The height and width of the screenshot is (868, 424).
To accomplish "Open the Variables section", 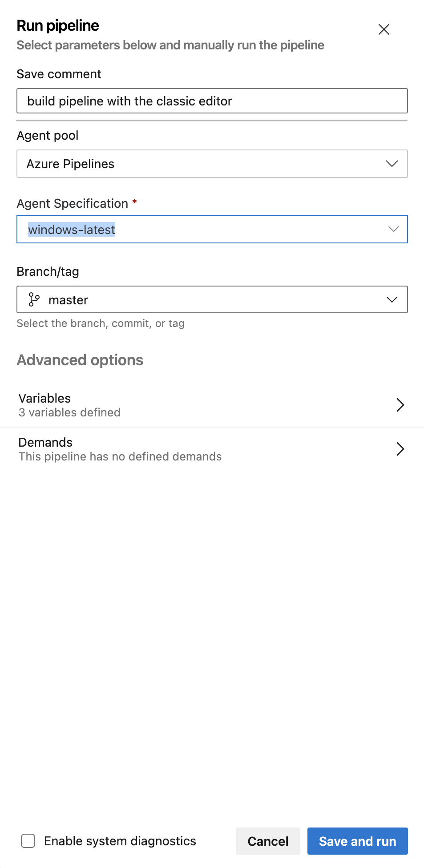I will coord(212,405).
